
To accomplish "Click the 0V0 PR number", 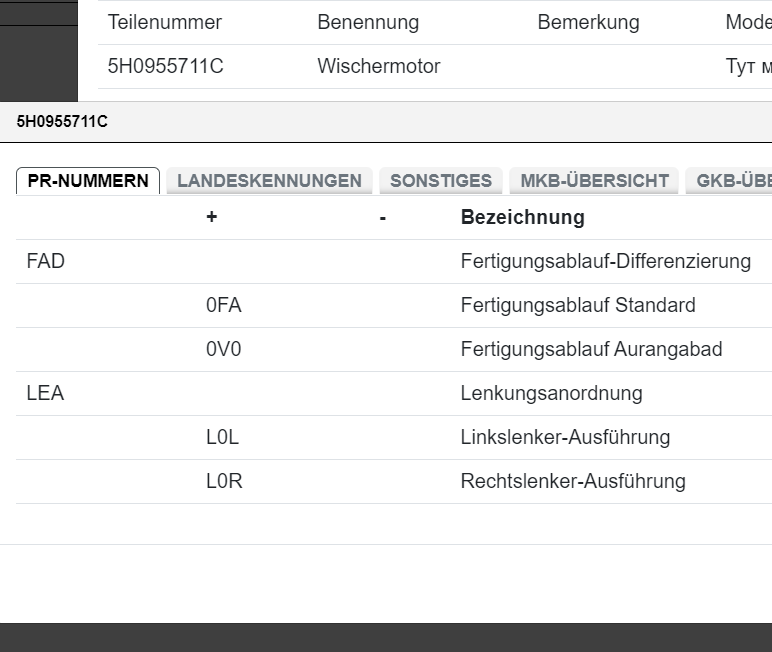I will tap(223, 349).
